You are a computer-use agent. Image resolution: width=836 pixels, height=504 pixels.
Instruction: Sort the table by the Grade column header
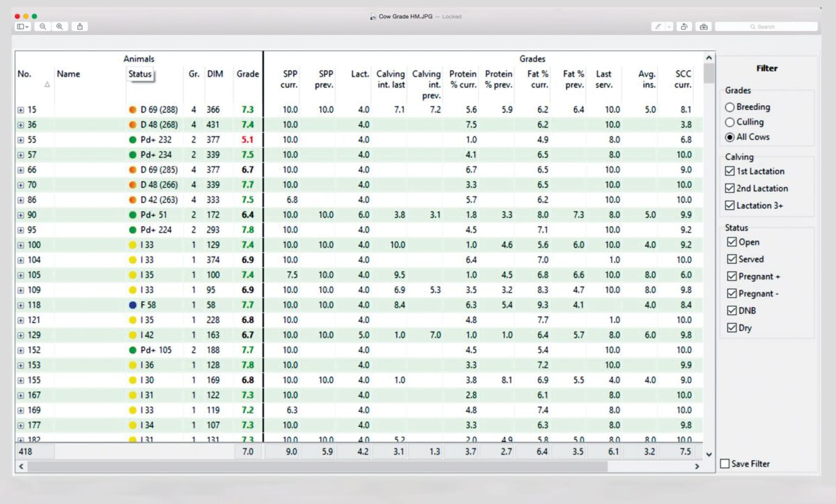tap(248, 74)
